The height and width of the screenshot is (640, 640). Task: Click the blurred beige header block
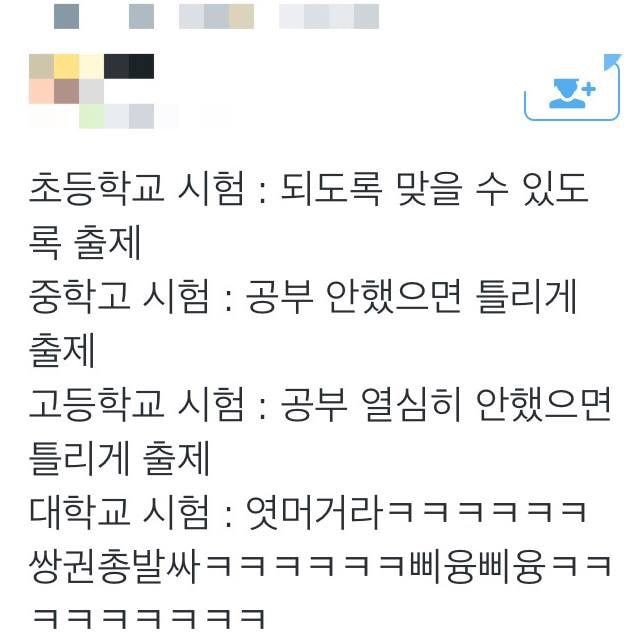242,16
